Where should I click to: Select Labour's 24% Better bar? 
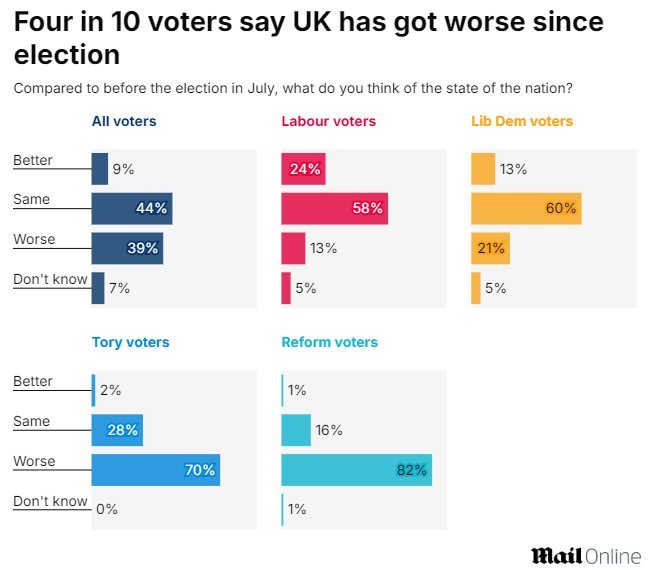(x=303, y=169)
